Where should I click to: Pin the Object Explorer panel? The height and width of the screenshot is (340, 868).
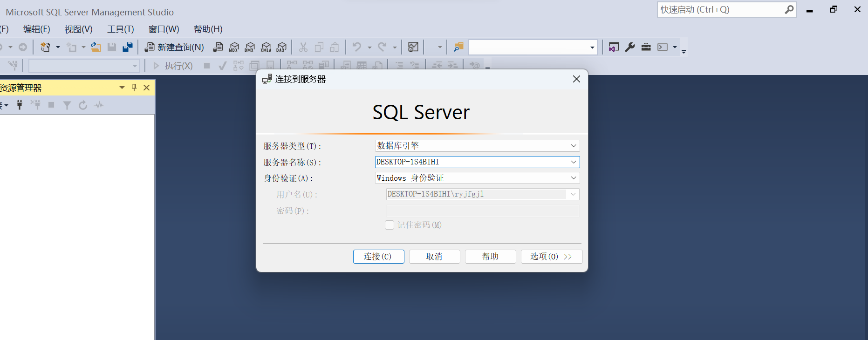coord(134,88)
